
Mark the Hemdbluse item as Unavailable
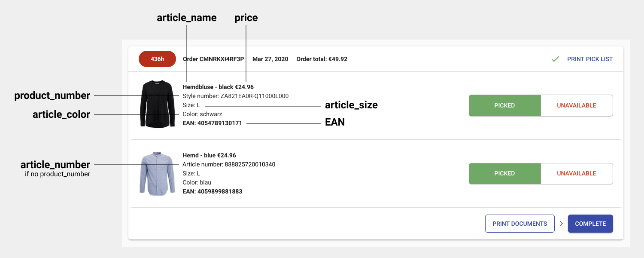tap(577, 105)
